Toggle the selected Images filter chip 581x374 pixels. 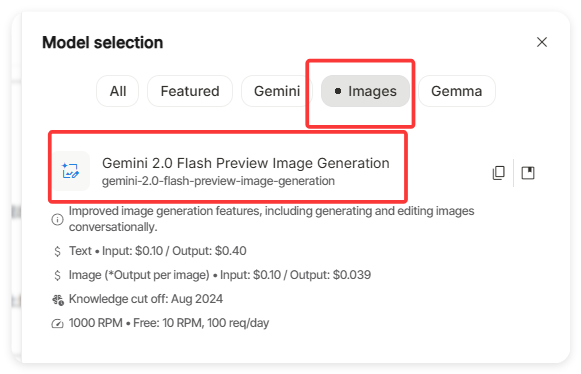[365, 91]
